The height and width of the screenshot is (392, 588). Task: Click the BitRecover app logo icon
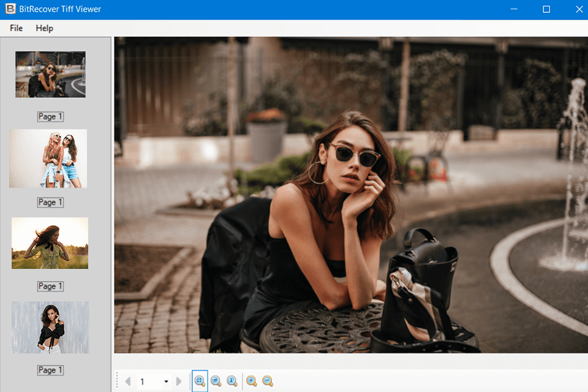coord(10,9)
